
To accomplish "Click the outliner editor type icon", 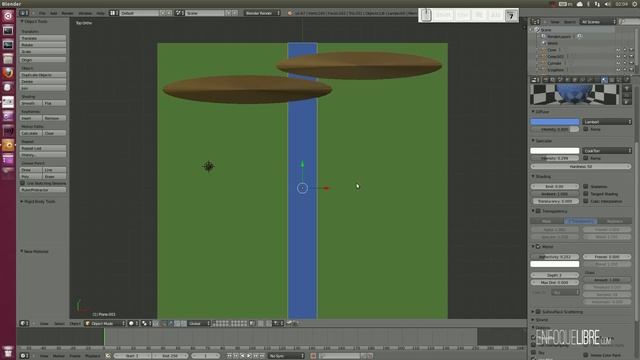I will coord(535,21).
